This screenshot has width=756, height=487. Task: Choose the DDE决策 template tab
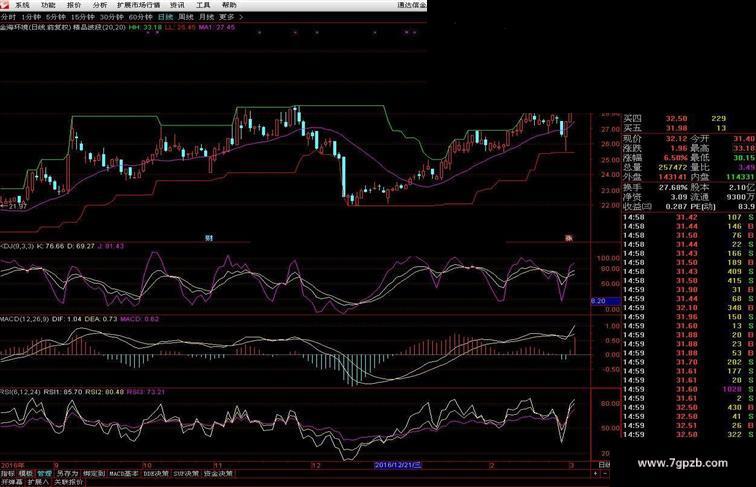click(156, 473)
